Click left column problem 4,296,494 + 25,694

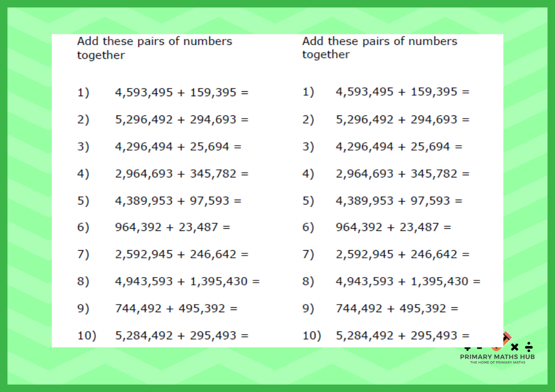[x=178, y=147]
